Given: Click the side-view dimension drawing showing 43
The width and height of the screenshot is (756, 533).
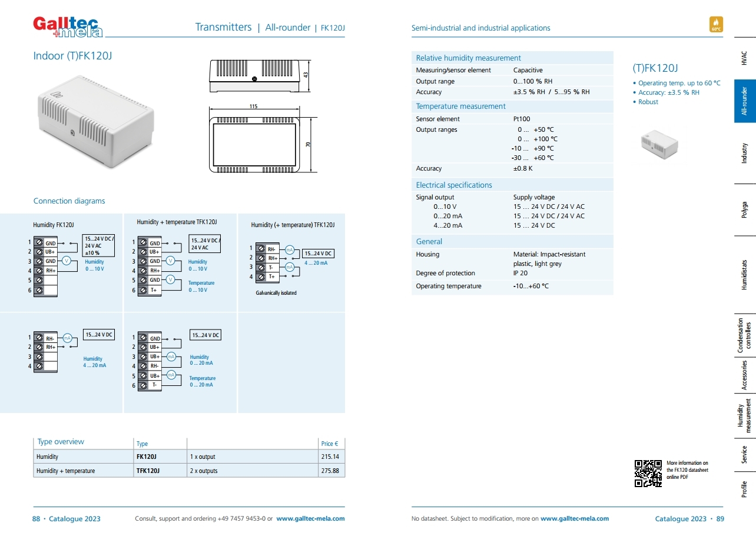Looking at the screenshot, I should [259, 76].
